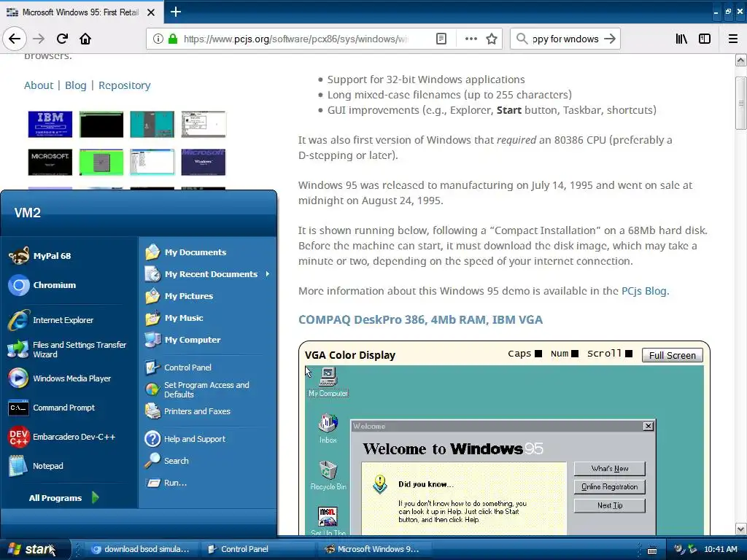
Task: Open the Repository link
Action: point(124,85)
